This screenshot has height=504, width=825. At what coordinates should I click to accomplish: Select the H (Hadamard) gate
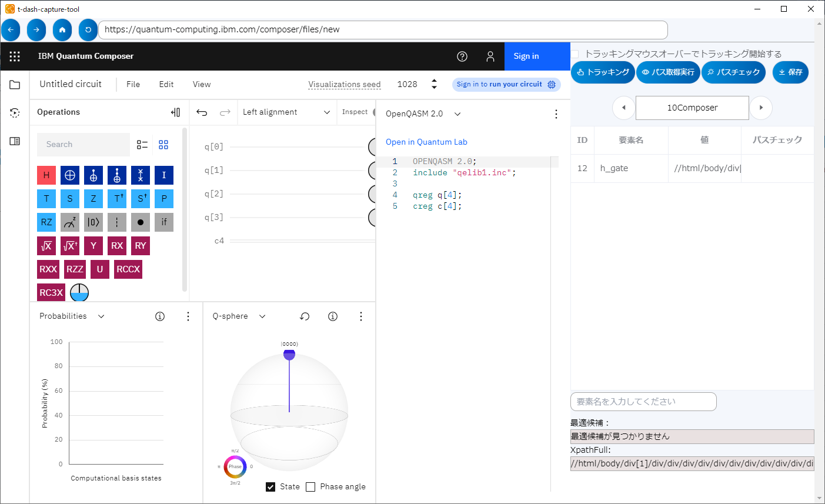point(46,175)
